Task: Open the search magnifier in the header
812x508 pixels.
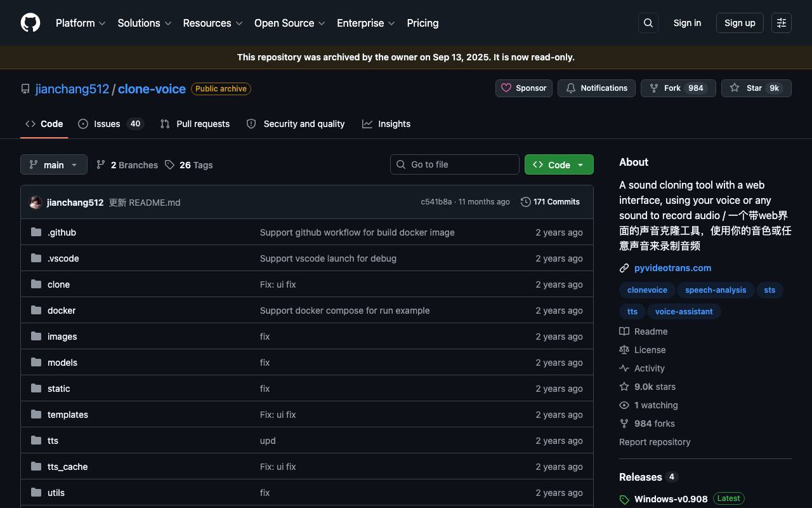Action: click(648, 23)
